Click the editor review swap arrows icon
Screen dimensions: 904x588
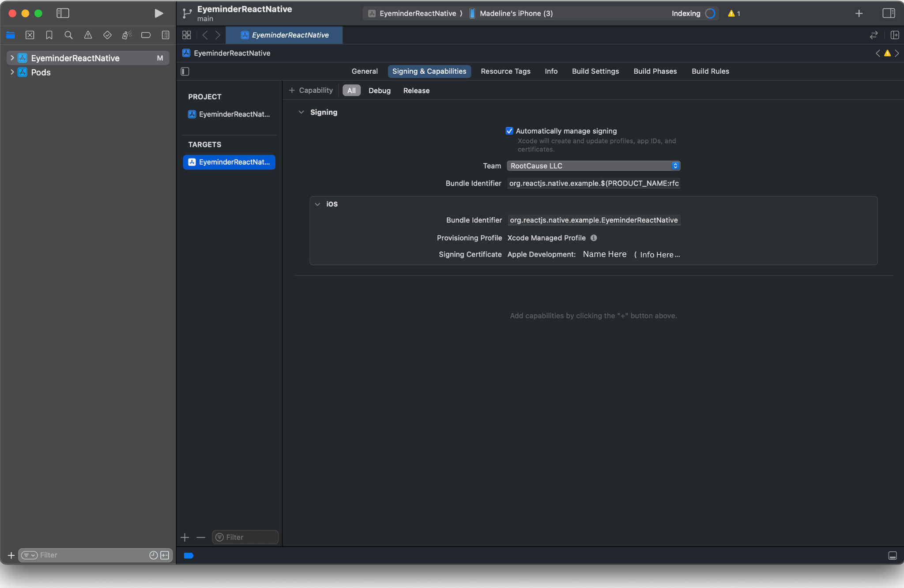coord(874,35)
